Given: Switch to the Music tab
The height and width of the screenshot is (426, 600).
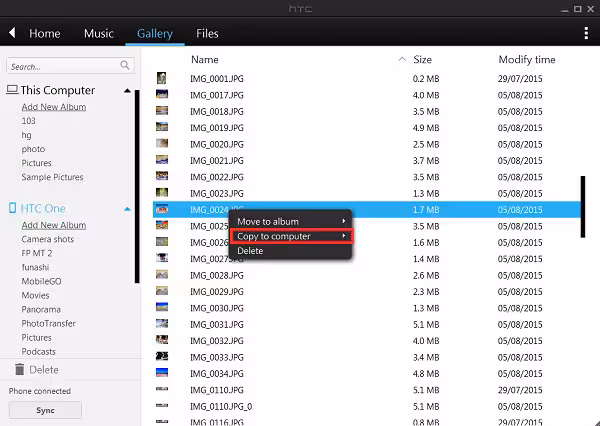Looking at the screenshot, I should [99, 34].
